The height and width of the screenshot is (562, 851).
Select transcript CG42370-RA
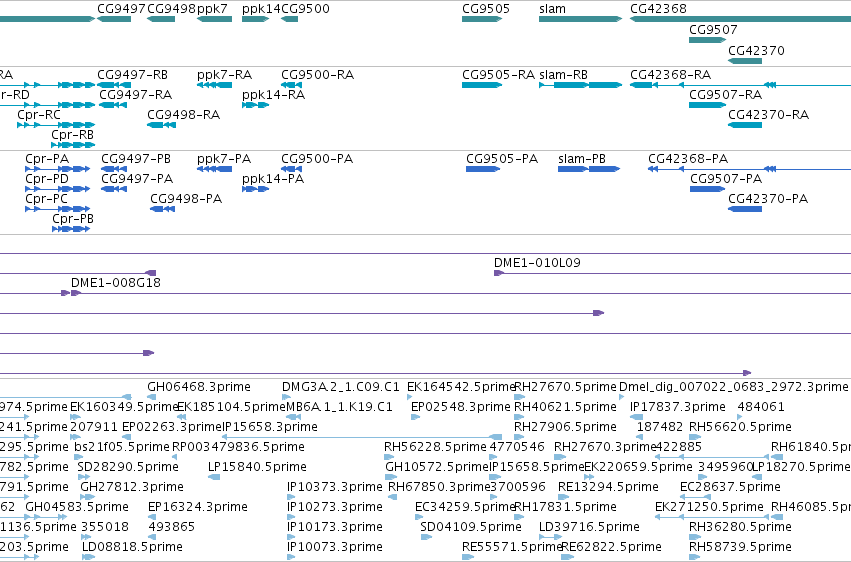coord(769,115)
